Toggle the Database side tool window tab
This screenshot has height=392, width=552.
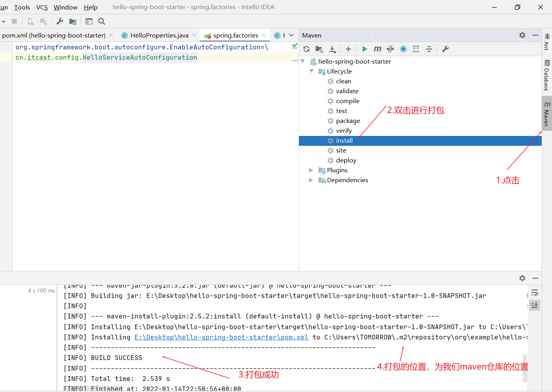point(547,75)
